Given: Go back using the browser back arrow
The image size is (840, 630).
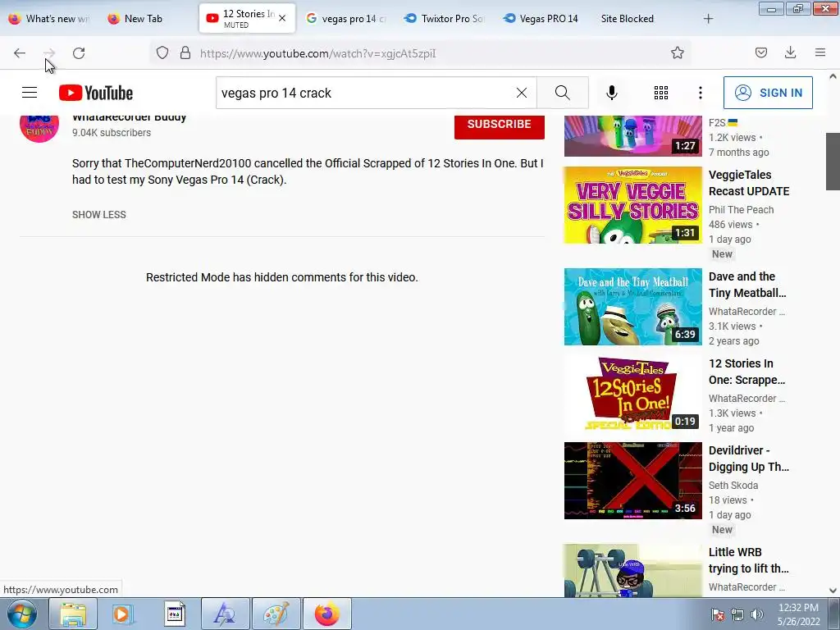Looking at the screenshot, I should (x=20, y=53).
